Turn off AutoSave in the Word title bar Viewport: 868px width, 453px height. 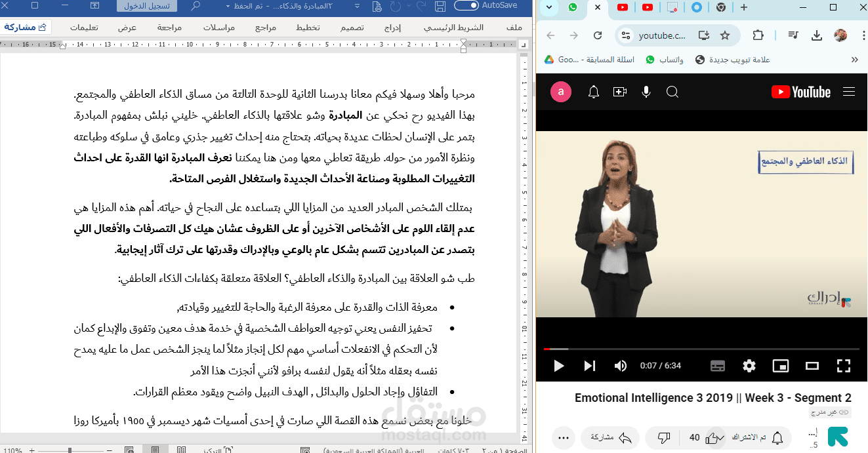pyautogui.click(x=467, y=6)
